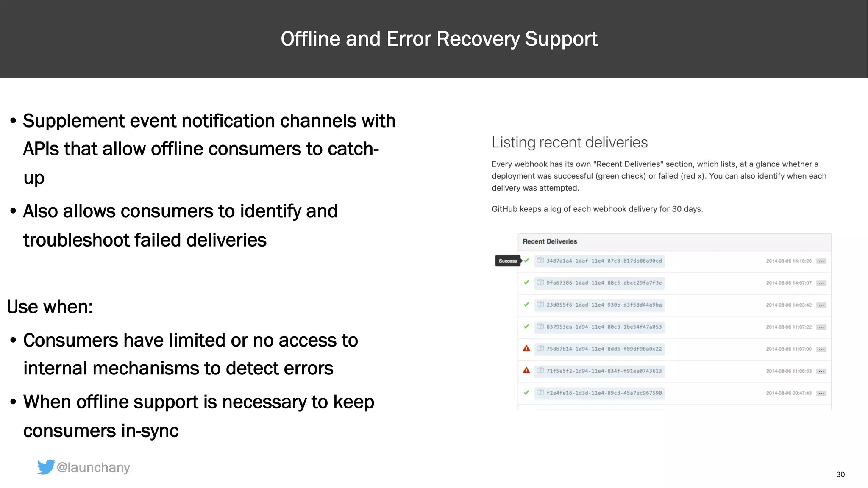Click the @launchany Twitter handle
This screenshot has height=488, width=868.
click(x=93, y=468)
